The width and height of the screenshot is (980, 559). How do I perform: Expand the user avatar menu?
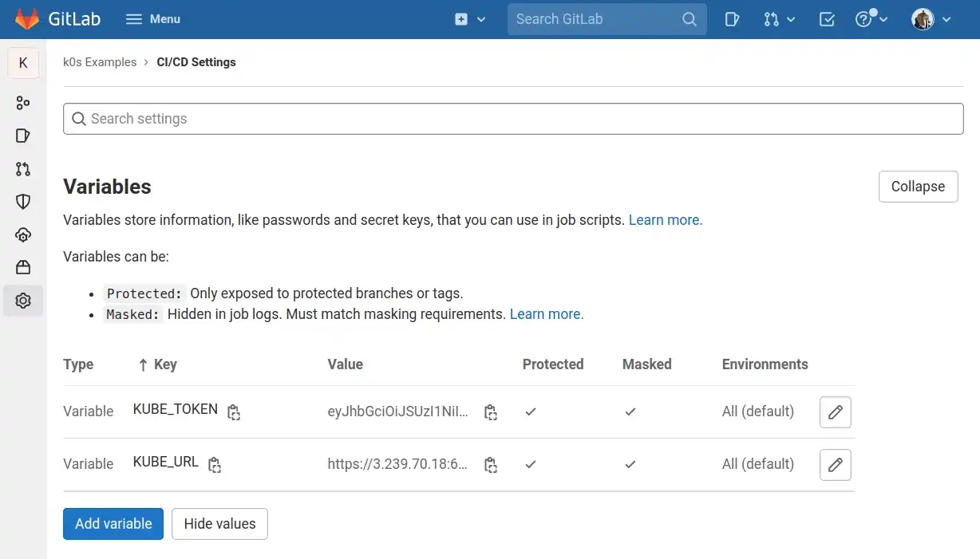[930, 18]
